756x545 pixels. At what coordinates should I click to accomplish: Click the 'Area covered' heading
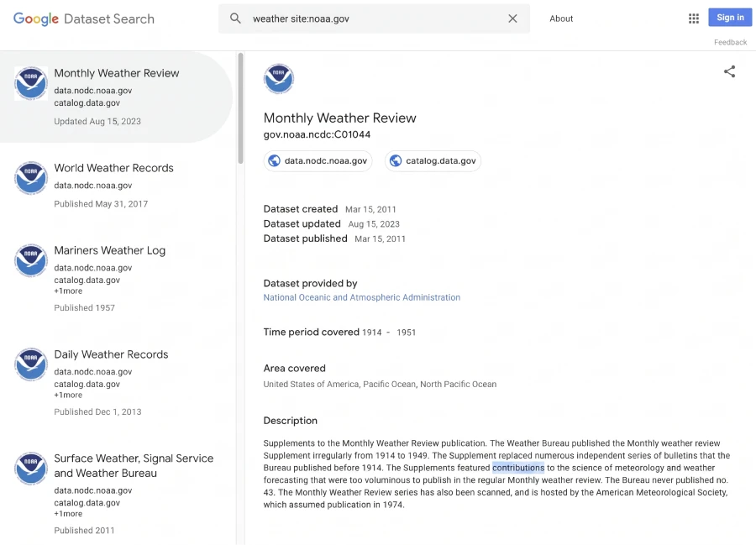[x=295, y=368]
